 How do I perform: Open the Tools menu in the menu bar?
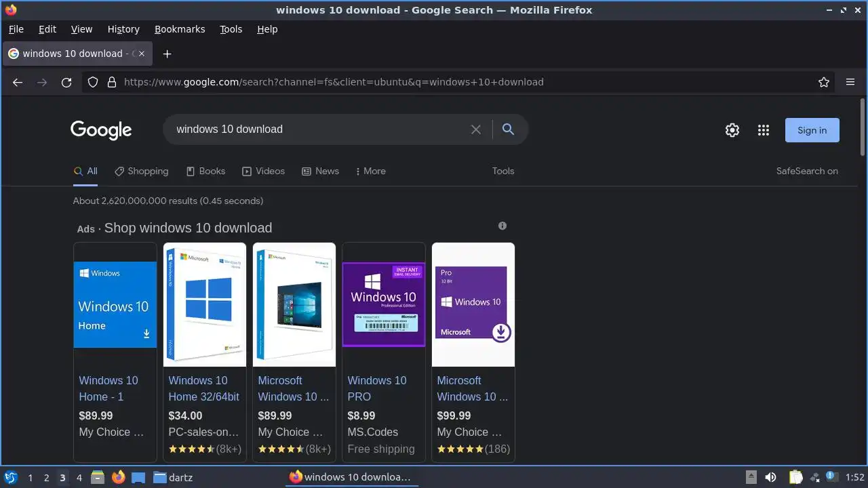[x=231, y=29]
